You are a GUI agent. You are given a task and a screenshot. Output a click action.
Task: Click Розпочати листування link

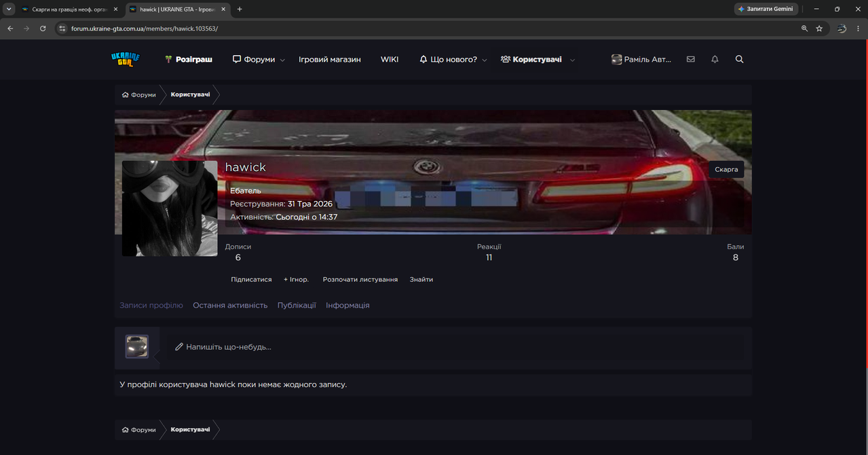coord(360,279)
